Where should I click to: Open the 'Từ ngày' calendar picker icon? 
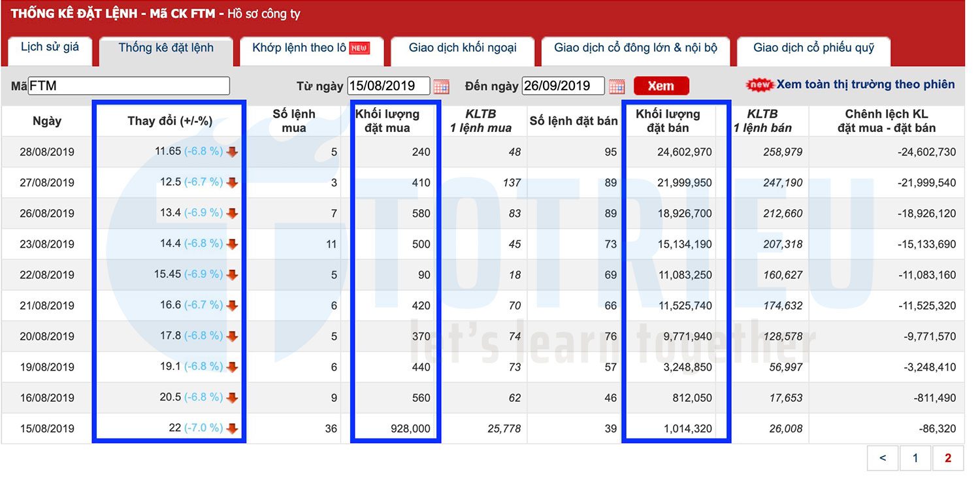[x=442, y=86]
